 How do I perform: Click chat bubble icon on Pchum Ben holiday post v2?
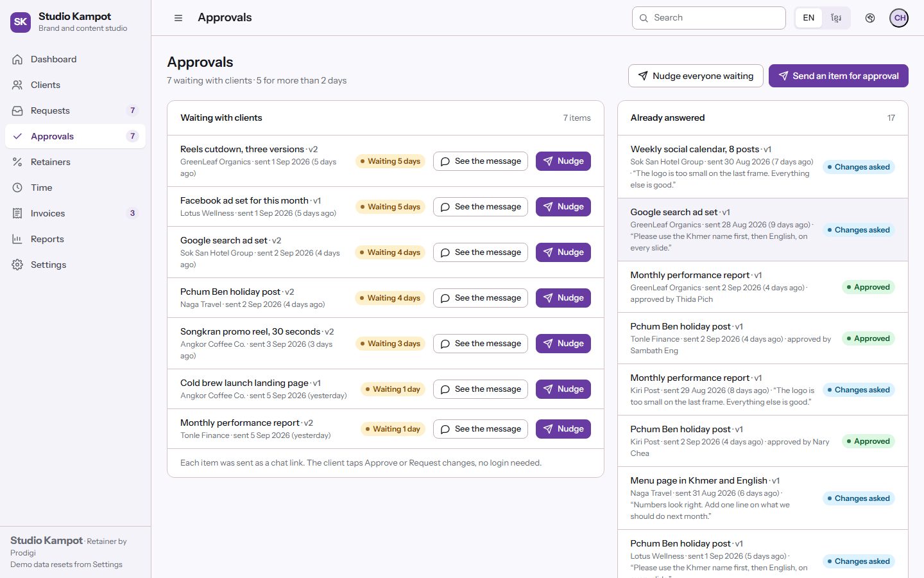point(445,298)
